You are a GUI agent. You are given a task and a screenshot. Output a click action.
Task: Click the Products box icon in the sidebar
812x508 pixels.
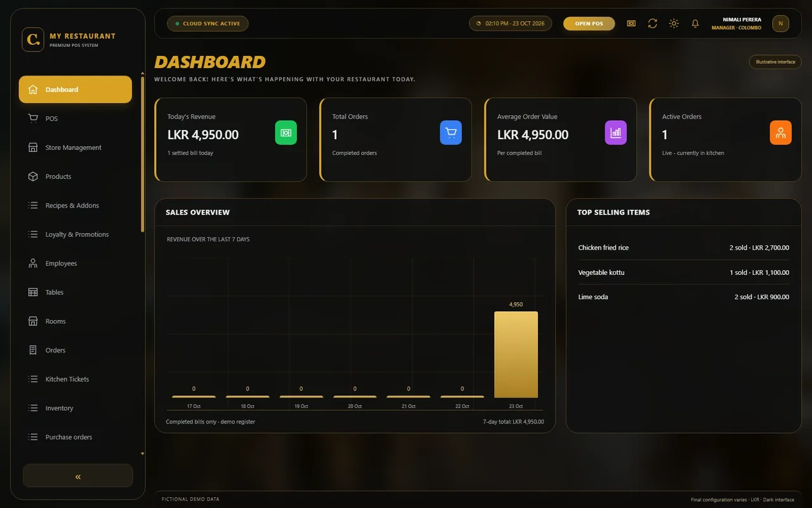tap(33, 177)
